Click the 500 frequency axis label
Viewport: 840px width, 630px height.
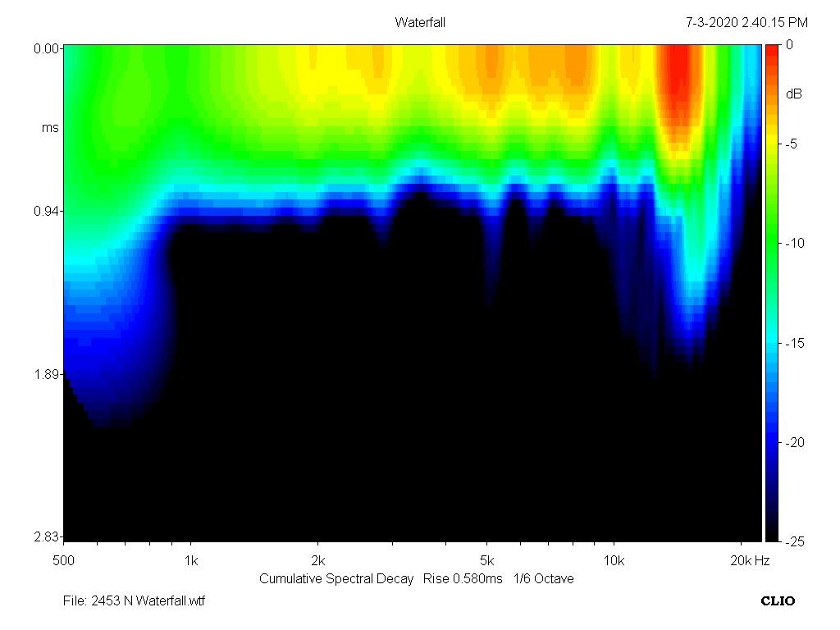[63, 561]
